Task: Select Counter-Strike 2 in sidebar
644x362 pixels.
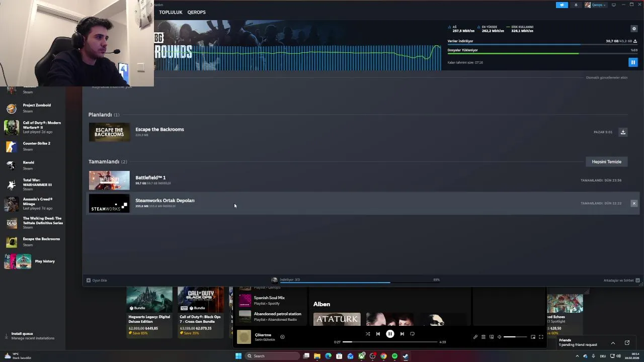Action: (33, 146)
